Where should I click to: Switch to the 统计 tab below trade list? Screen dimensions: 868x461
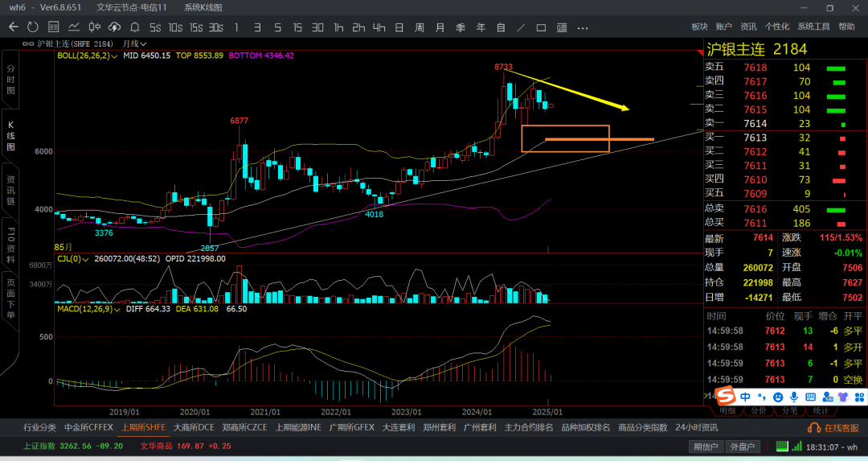pos(821,411)
